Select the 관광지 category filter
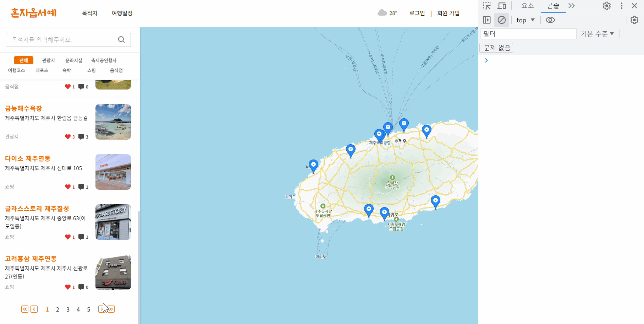This screenshot has height=324, width=644. (x=48, y=60)
